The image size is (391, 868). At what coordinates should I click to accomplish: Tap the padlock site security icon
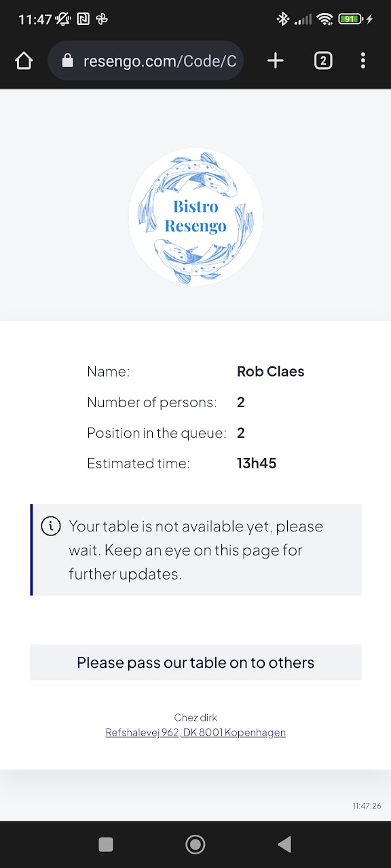67,61
